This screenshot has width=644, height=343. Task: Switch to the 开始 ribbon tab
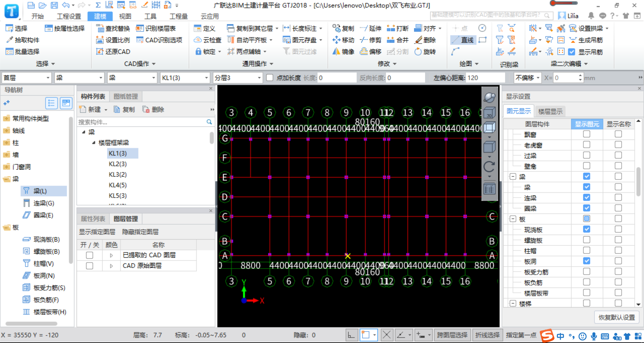click(x=38, y=16)
